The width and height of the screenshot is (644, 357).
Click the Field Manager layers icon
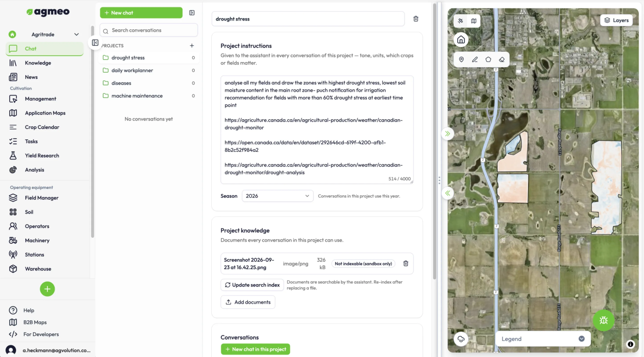[13, 198]
